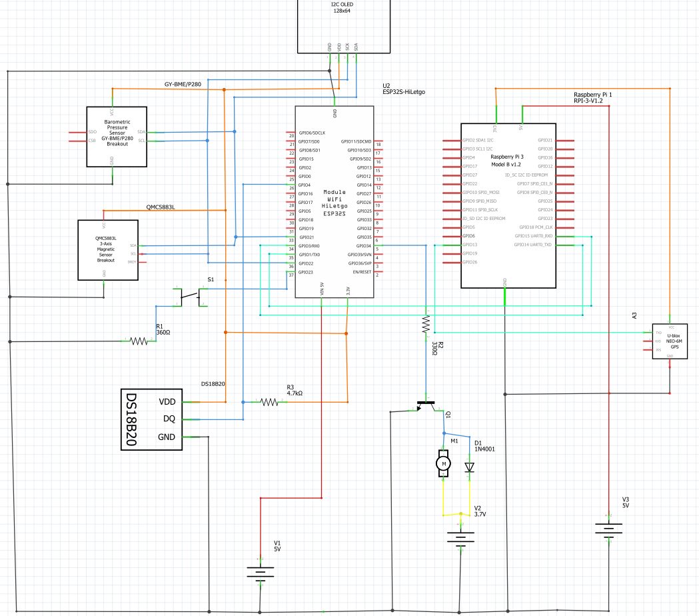Click the S1 pushbutton switch symbol

coord(190,297)
